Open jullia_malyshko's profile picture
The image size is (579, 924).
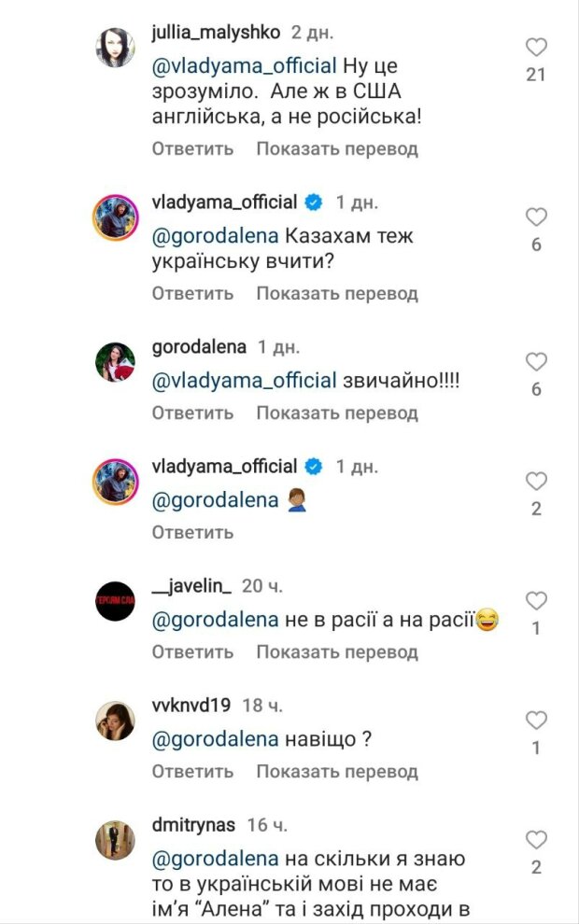(116, 47)
